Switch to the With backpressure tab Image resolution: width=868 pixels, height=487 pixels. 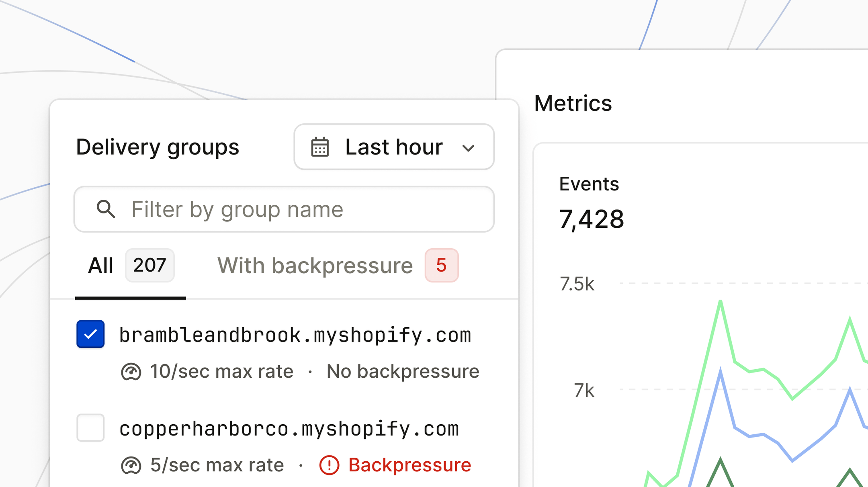(338, 266)
